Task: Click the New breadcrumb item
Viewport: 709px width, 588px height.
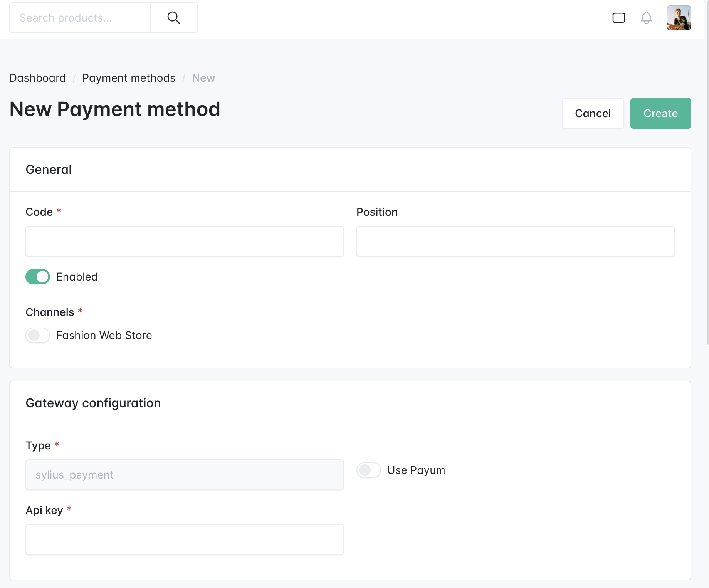Action: point(203,78)
